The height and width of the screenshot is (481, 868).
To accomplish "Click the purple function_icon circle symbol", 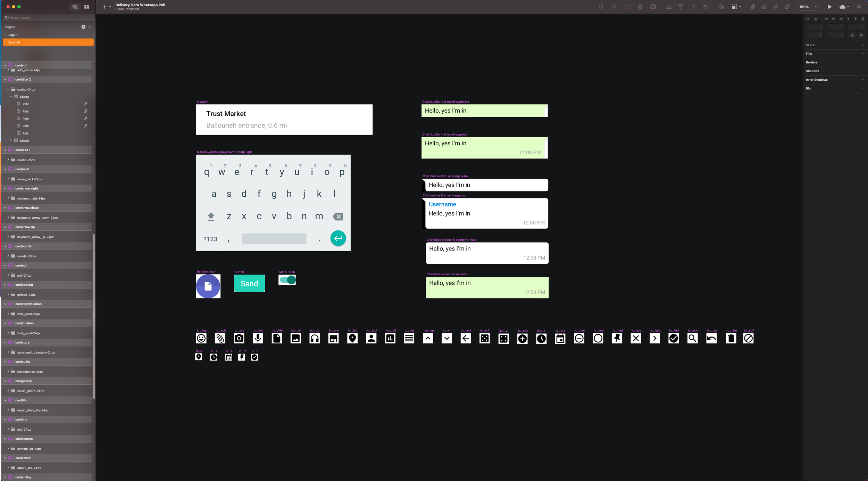I will pos(208,286).
